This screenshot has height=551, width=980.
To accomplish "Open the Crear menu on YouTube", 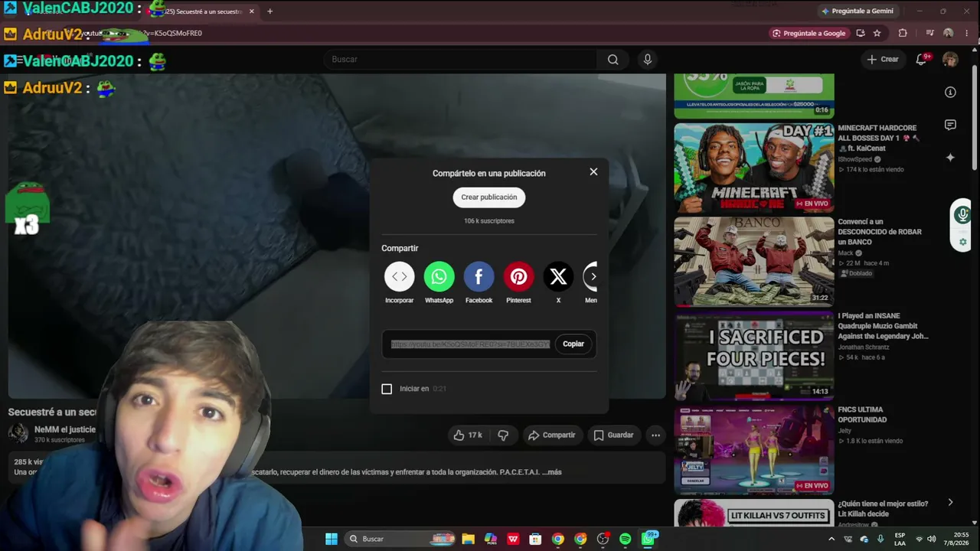I will coord(883,59).
